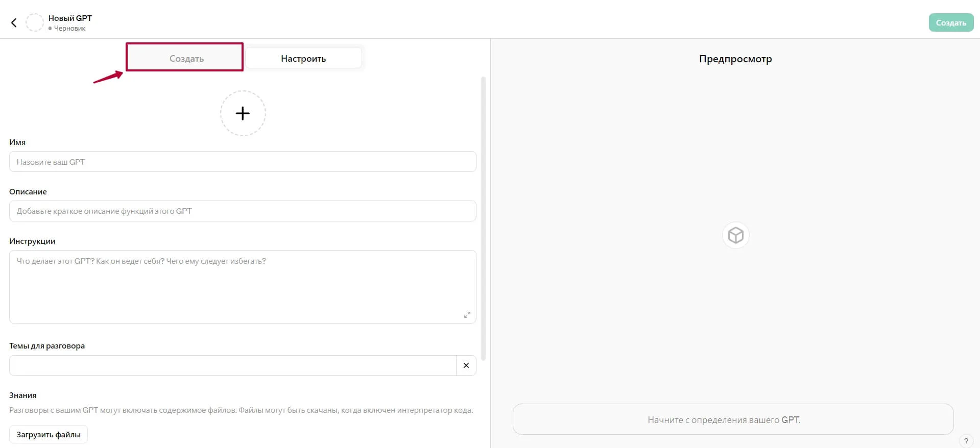
Task: Focus the Имя input field
Action: coord(243,162)
